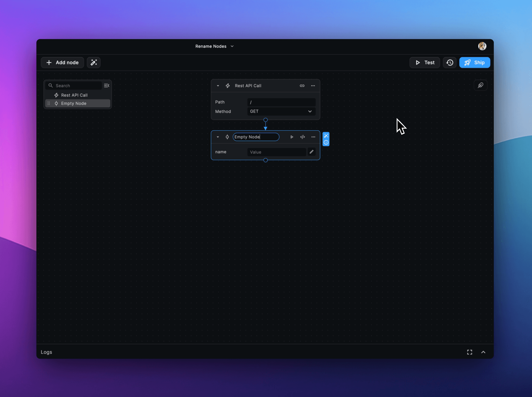The image size is (532, 397).
Task: Open Empty Node's three-dot menu
Action: coord(313,137)
